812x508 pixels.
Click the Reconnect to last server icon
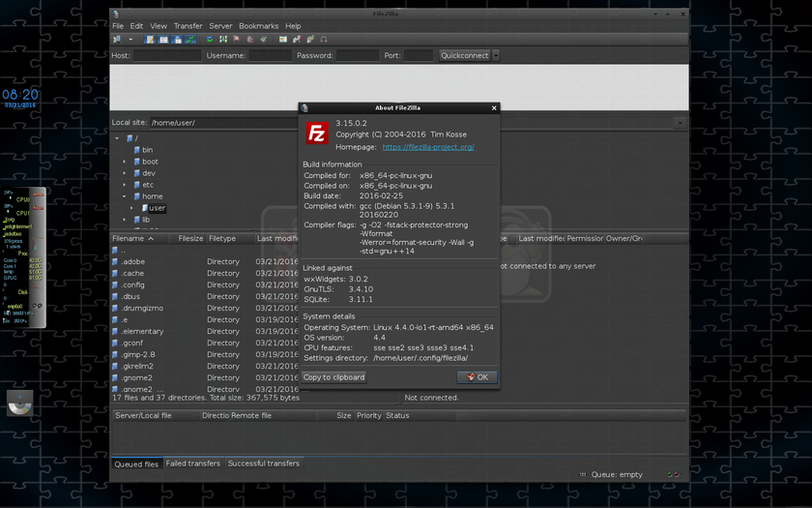(264, 40)
